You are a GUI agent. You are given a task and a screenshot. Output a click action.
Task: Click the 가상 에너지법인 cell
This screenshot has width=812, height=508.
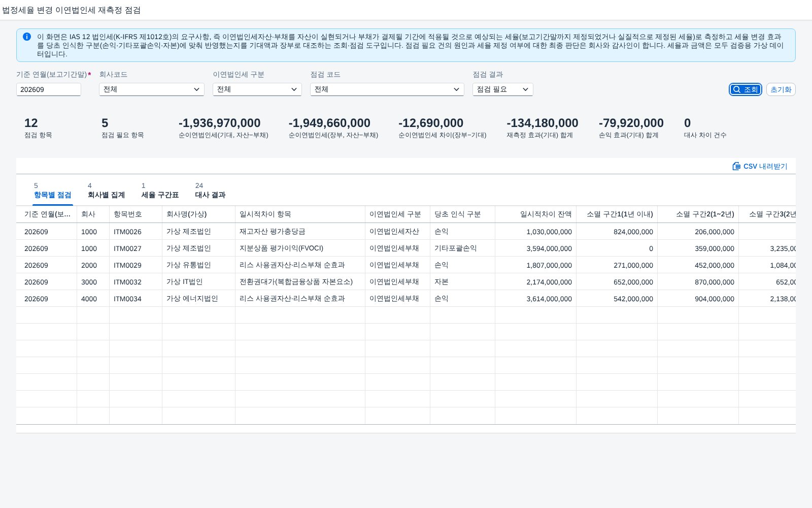(198, 299)
